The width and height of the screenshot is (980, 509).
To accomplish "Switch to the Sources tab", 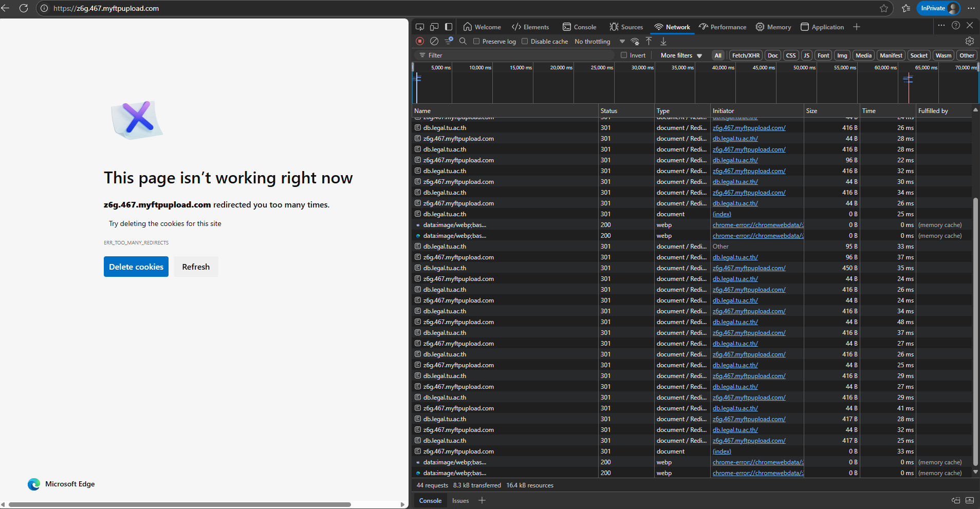I will pyautogui.click(x=626, y=27).
